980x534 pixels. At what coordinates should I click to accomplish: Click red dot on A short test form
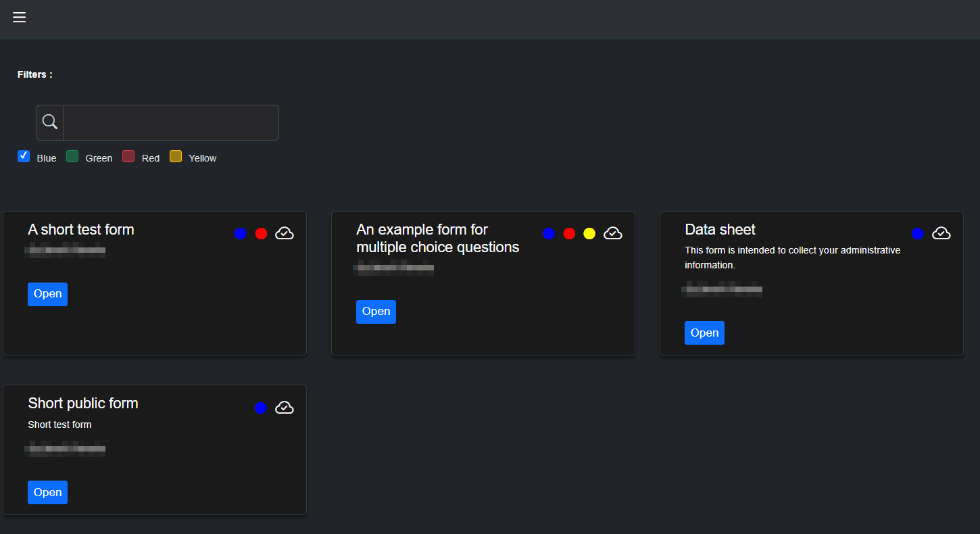pos(262,233)
